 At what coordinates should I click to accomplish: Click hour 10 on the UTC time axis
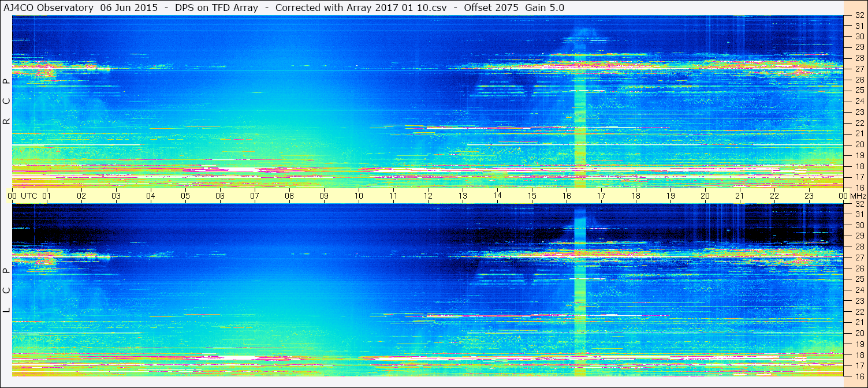coord(359,196)
